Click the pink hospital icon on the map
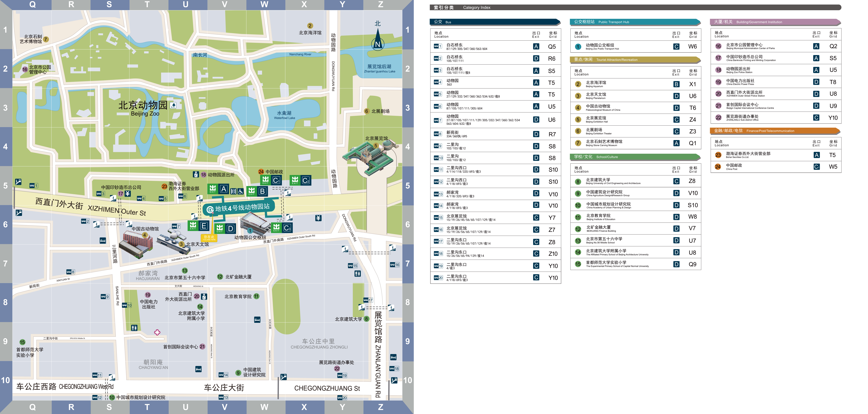 157,332
